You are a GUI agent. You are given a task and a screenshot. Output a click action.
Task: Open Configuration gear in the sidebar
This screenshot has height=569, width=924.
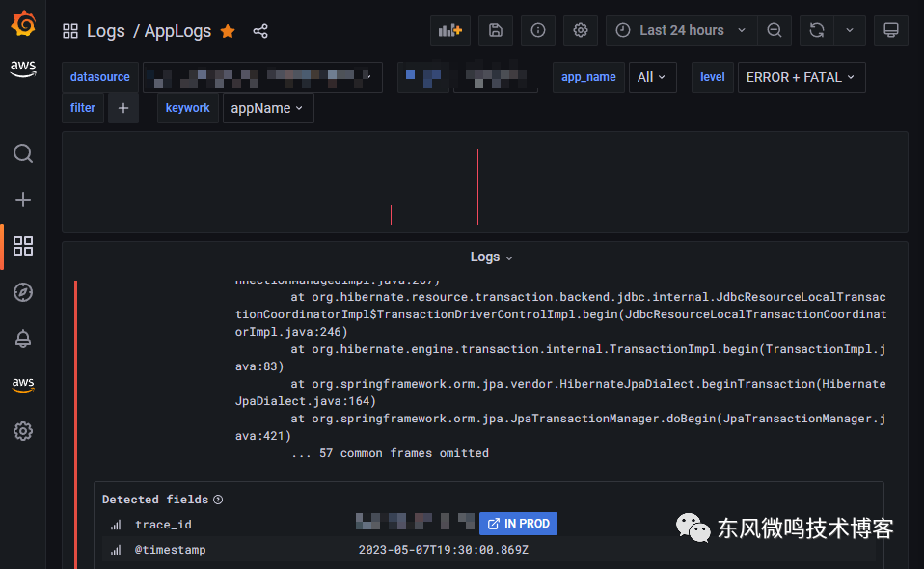point(23,431)
